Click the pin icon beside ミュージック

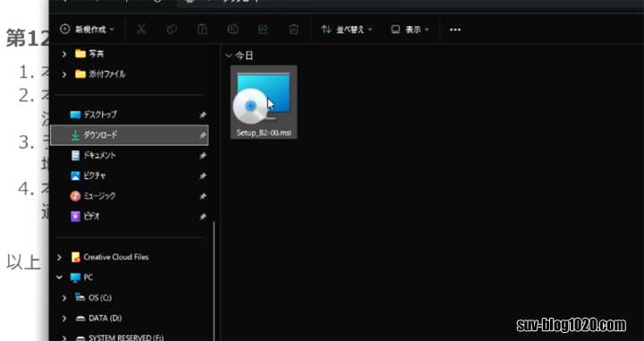coord(202,196)
